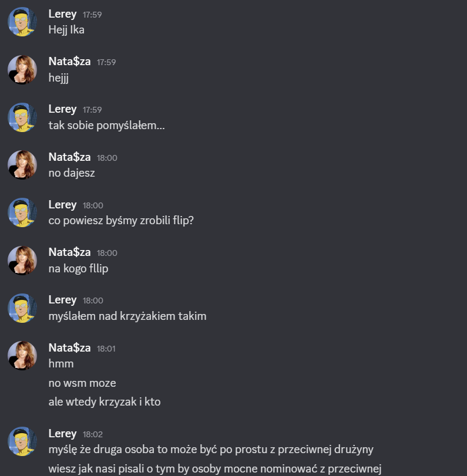
Task: Select the message 'ale wtedy krzyzak i kto'
Action: click(105, 402)
